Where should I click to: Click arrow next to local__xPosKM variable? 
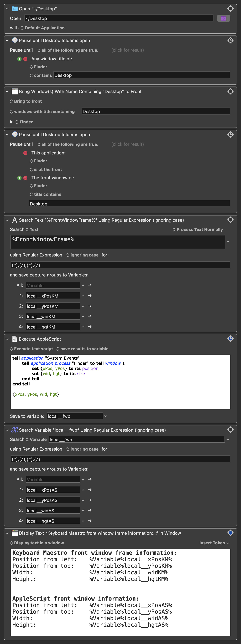click(90, 296)
